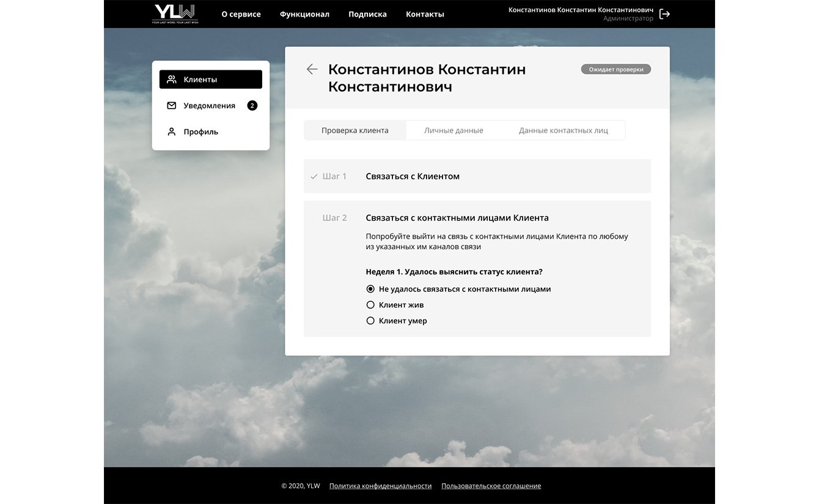Switch to the 'Личные данные' tab

pos(454,130)
